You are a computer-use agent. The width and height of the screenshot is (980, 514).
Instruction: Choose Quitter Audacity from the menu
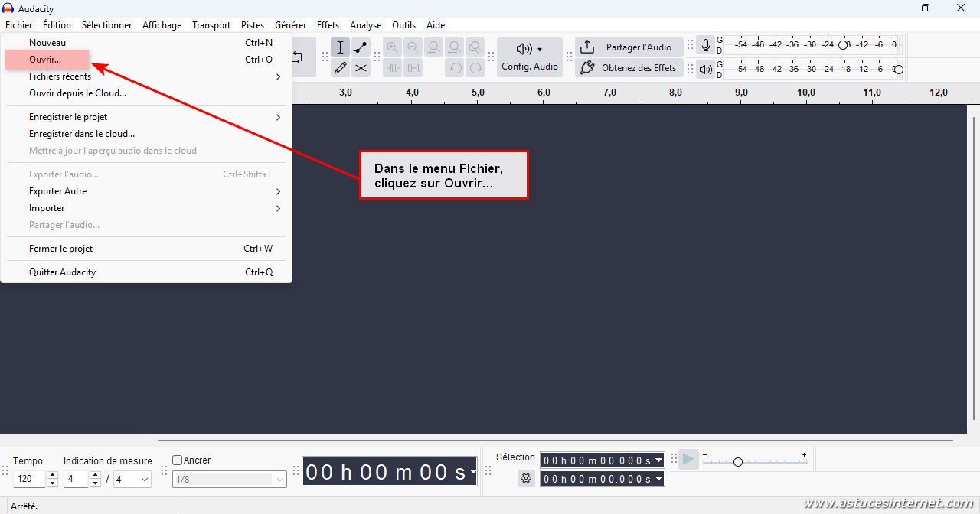(63, 272)
